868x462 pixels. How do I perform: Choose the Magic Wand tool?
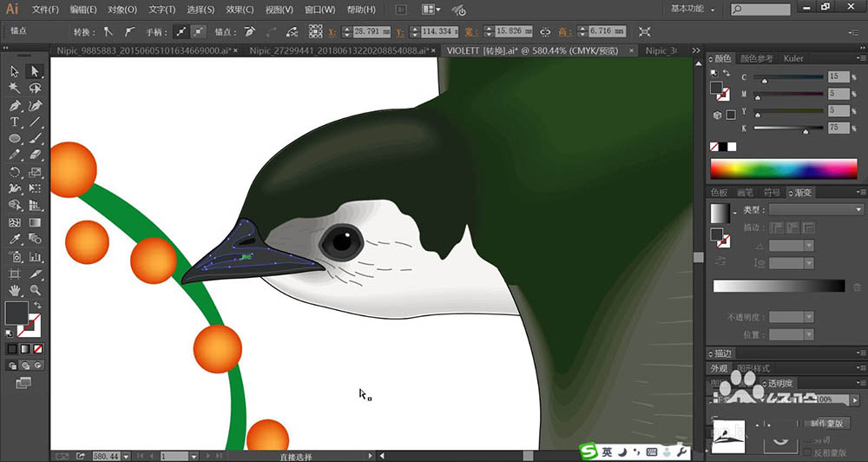(15, 89)
